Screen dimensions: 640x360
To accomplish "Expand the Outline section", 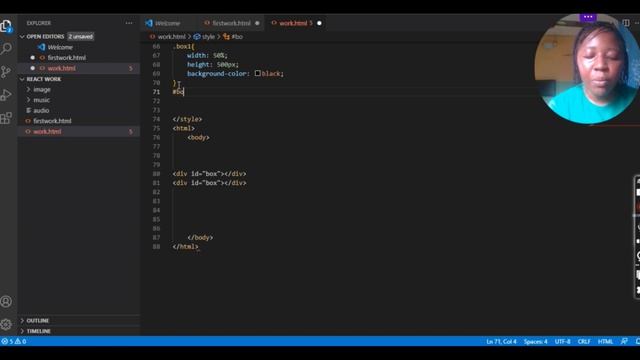I will click(22, 321).
